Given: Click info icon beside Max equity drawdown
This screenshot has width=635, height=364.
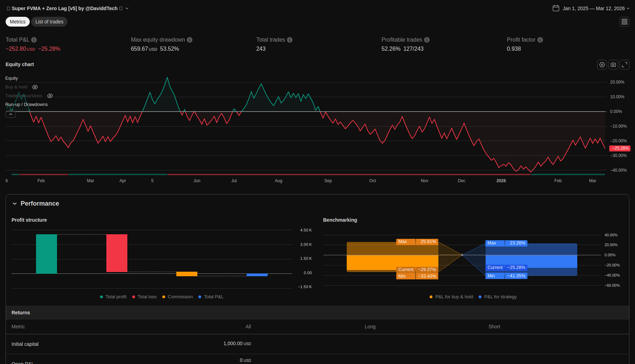Looking at the screenshot, I should click(x=190, y=40).
